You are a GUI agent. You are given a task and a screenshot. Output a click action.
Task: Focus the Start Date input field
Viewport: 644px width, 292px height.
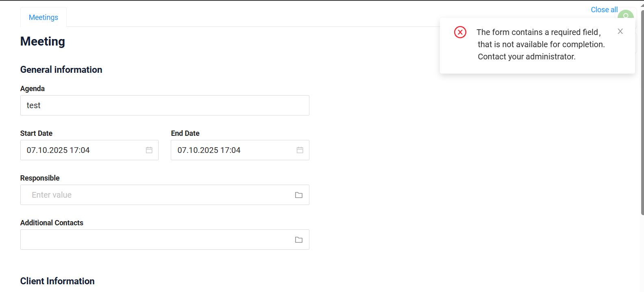[81, 150]
